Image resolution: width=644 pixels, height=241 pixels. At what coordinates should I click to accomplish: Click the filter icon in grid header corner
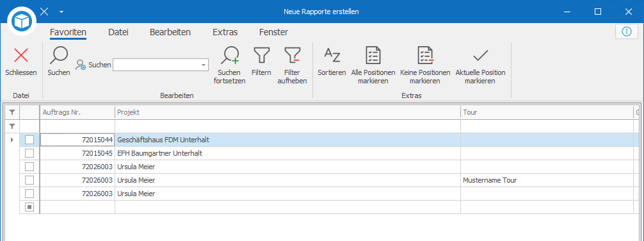pos(12,112)
